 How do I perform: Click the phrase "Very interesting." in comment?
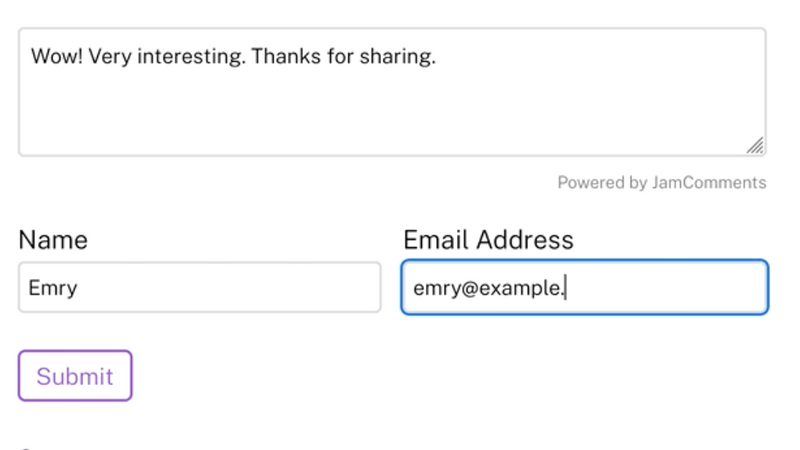pos(166,56)
